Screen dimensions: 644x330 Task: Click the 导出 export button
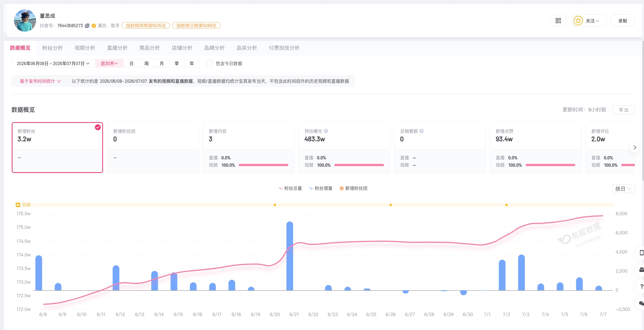624,110
